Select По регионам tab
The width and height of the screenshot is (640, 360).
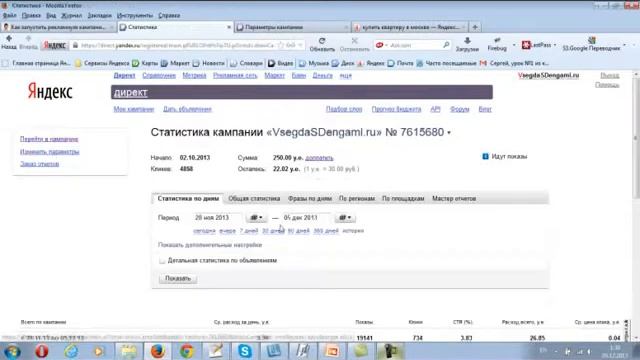click(357, 199)
